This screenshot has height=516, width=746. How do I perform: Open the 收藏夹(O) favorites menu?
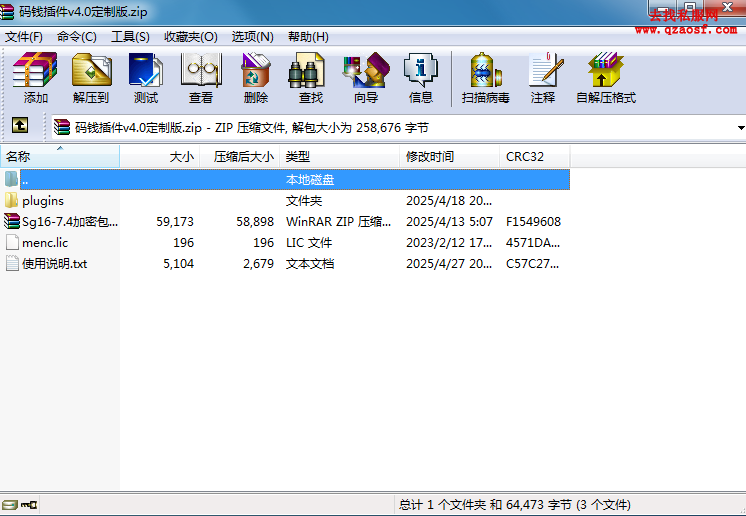pos(190,37)
